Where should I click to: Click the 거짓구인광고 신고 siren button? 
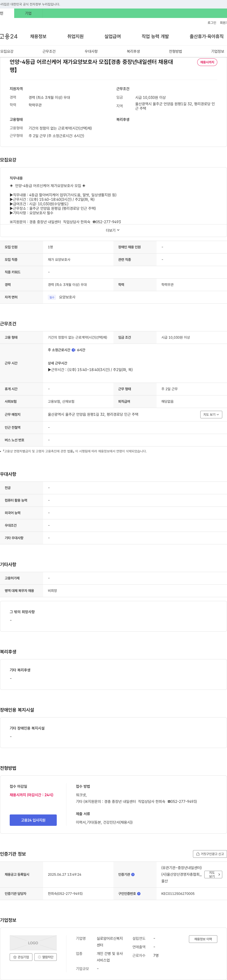[210, 854]
